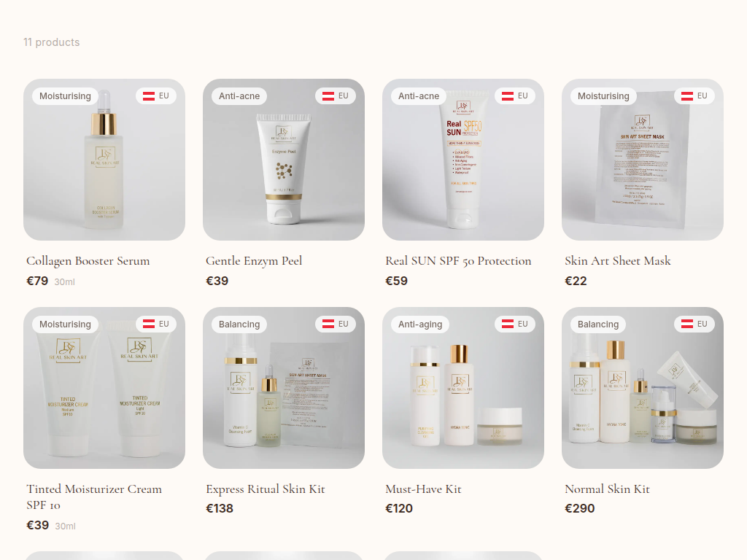Viewport: 747px width, 560px height.
Task: Click EU flag badge on Collagen Booster Serum
Action: tap(156, 96)
